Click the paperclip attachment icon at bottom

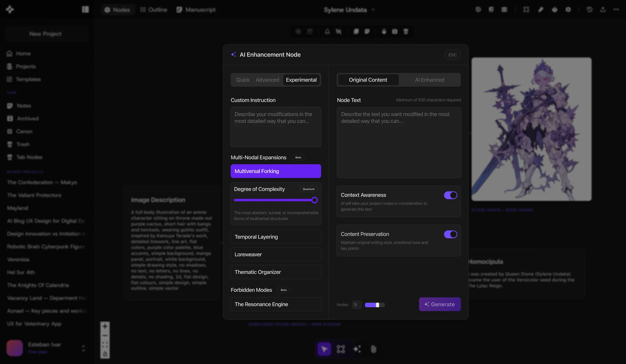pos(374,349)
